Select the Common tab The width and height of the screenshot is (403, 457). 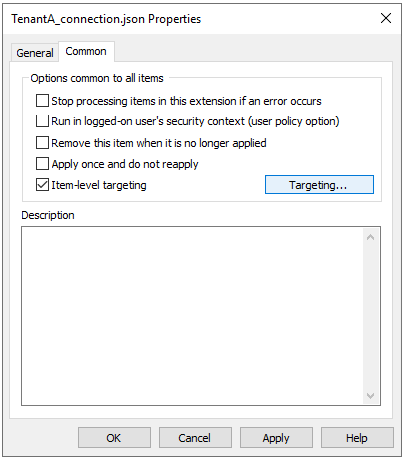tap(86, 51)
